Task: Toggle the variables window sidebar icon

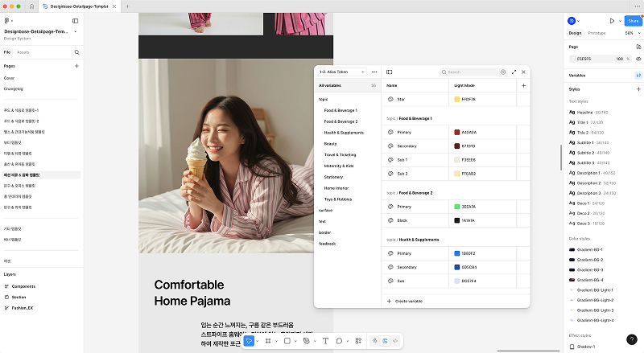Action: point(390,72)
